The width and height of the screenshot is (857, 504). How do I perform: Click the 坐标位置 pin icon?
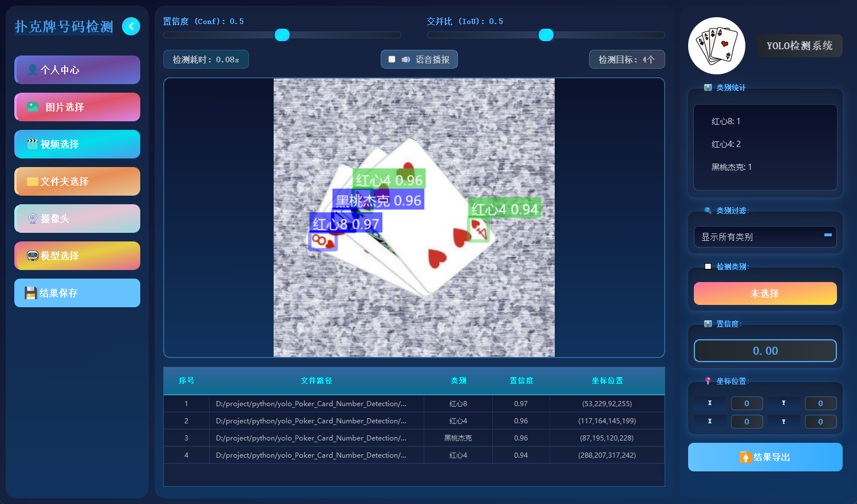(708, 381)
